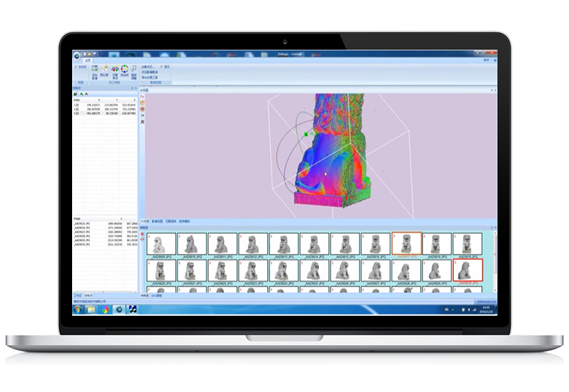Viewport: 569px width, 392px height.
Task: Click the third icon in left panel toolbar
Action: (x=86, y=94)
